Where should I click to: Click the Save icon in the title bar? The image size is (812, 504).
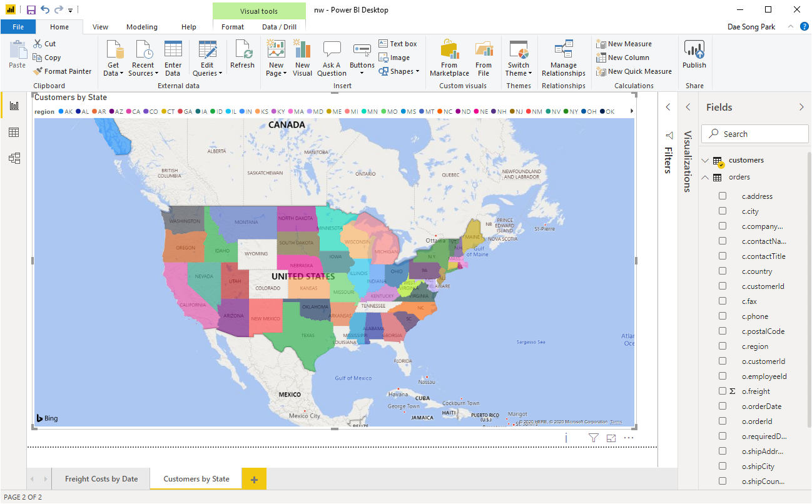pyautogui.click(x=31, y=10)
